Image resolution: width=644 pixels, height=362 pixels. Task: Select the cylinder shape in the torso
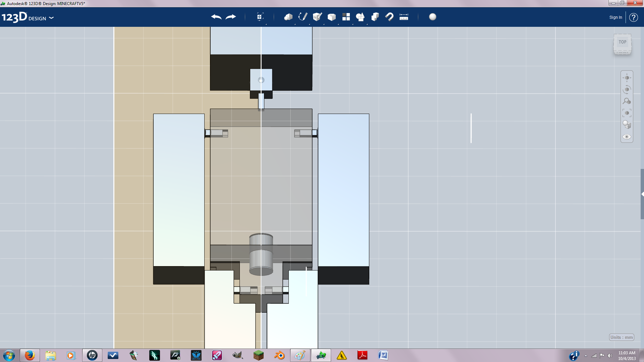click(261, 254)
